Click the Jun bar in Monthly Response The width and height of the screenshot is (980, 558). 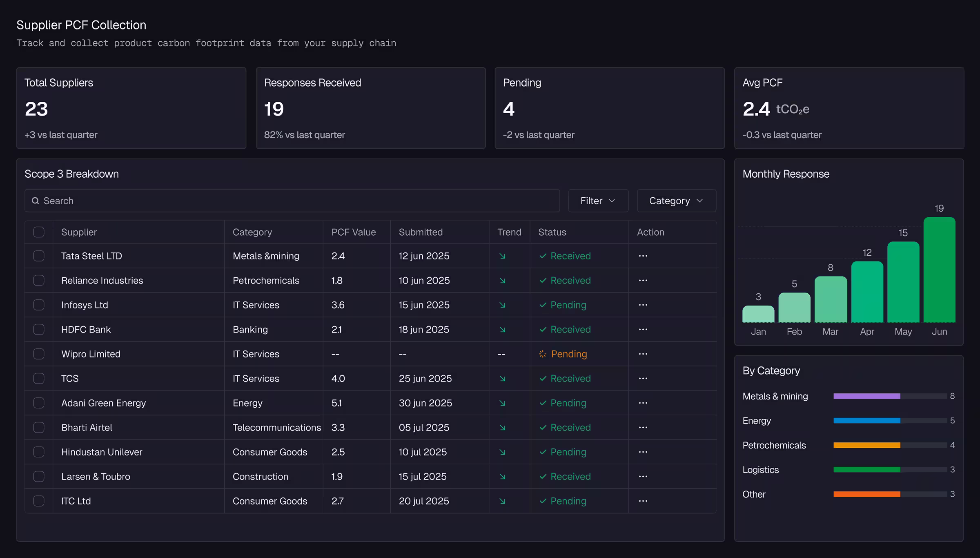pyautogui.click(x=939, y=270)
